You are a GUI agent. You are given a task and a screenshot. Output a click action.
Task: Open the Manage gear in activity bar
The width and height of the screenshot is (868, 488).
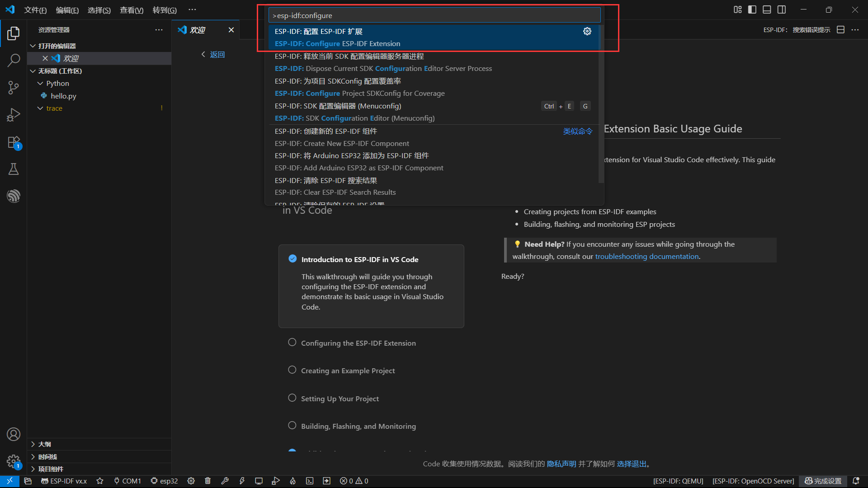click(x=14, y=461)
